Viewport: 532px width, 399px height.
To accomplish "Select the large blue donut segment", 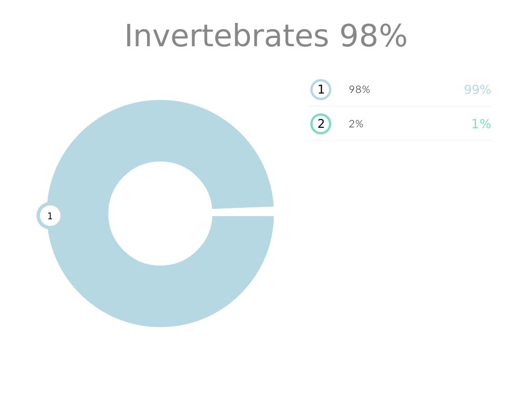I will (160, 296).
